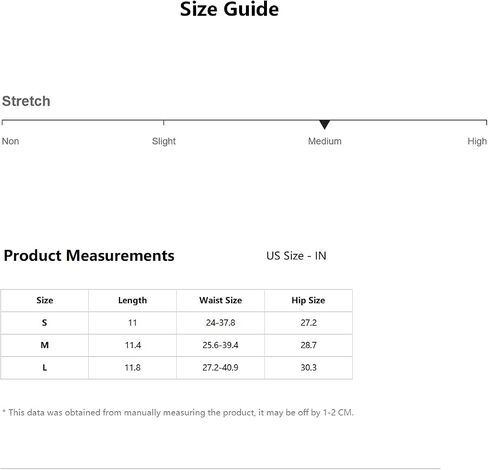Screen dimensions: 488x470
Task: Click the Hip Size column header
Action: [308, 300]
